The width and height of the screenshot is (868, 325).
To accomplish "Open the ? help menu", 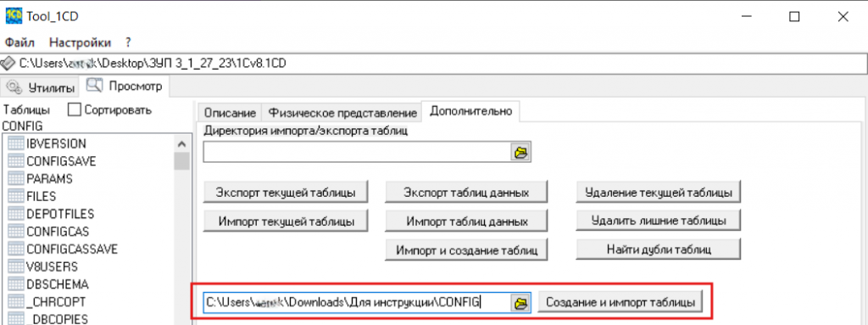I will pyautogui.click(x=128, y=42).
